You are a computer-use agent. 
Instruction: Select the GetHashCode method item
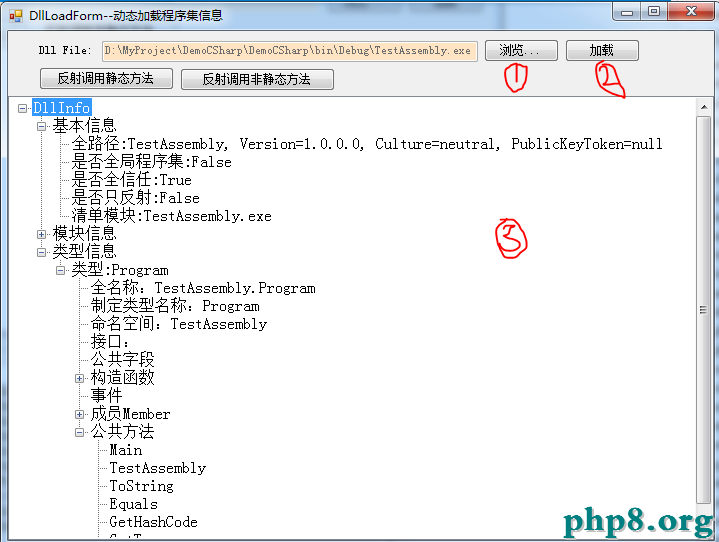click(153, 522)
